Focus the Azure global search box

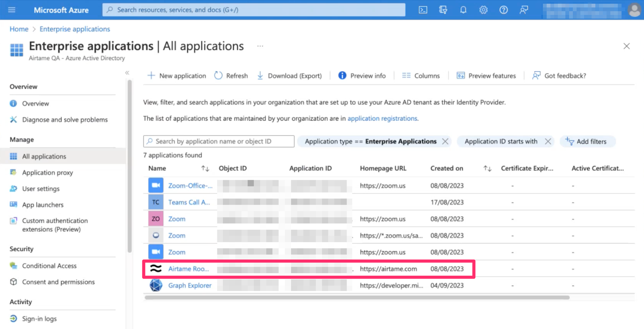[x=254, y=10]
